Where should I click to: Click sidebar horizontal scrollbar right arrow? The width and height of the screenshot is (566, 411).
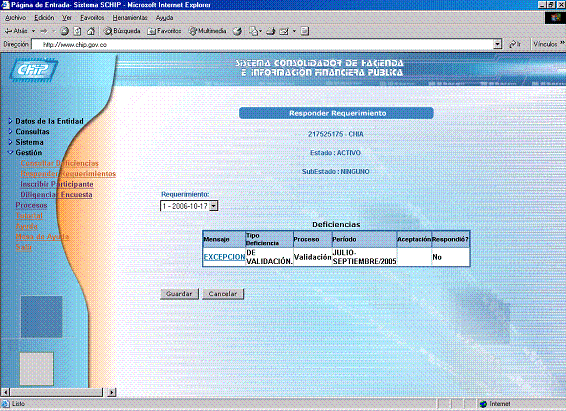click(112, 392)
